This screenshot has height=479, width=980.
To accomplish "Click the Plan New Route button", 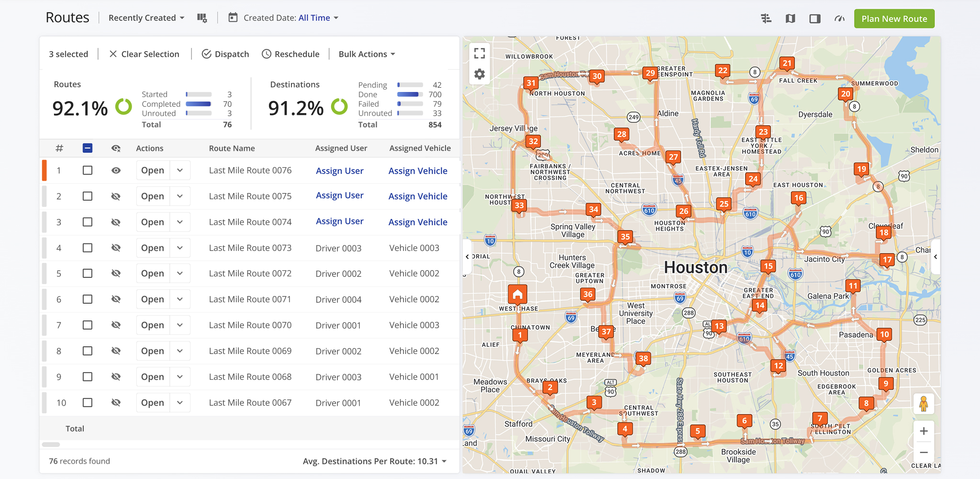I will [894, 19].
